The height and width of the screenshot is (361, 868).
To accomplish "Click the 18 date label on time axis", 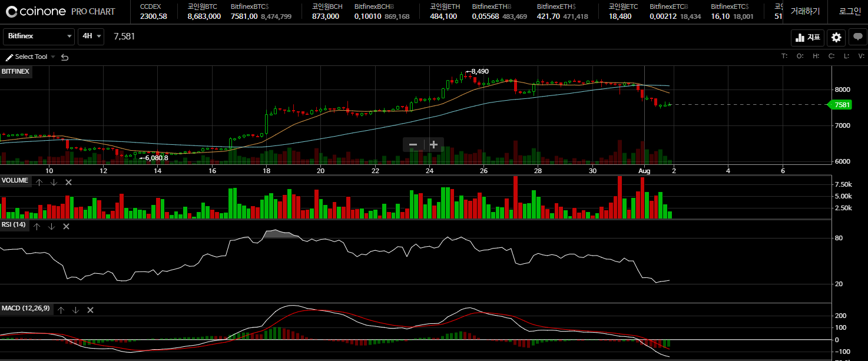I will [266, 171].
